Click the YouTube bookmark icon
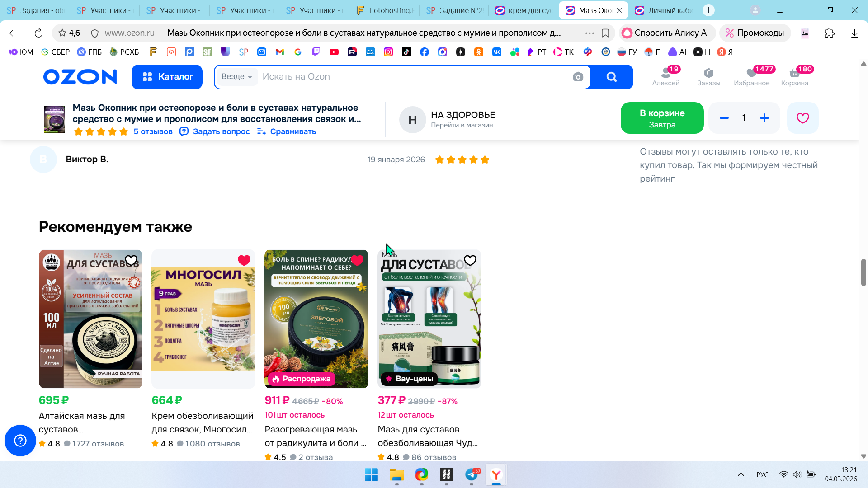868x488 pixels. pyautogui.click(x=334, y=52)
